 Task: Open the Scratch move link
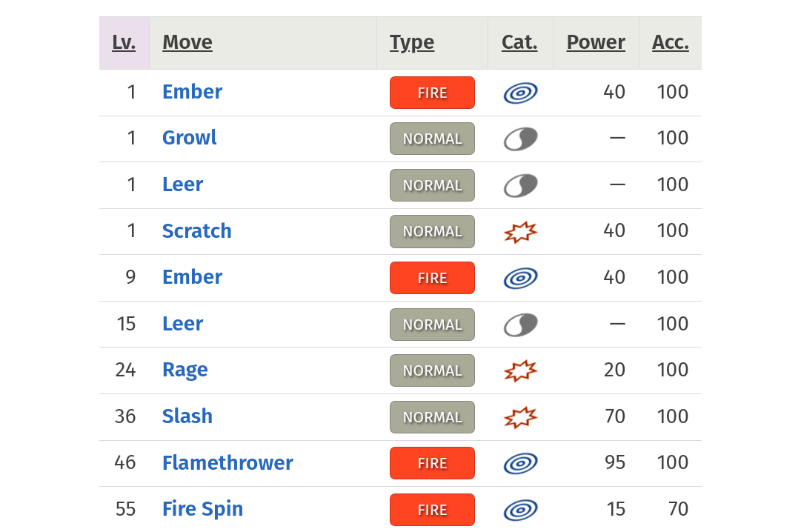196,231
